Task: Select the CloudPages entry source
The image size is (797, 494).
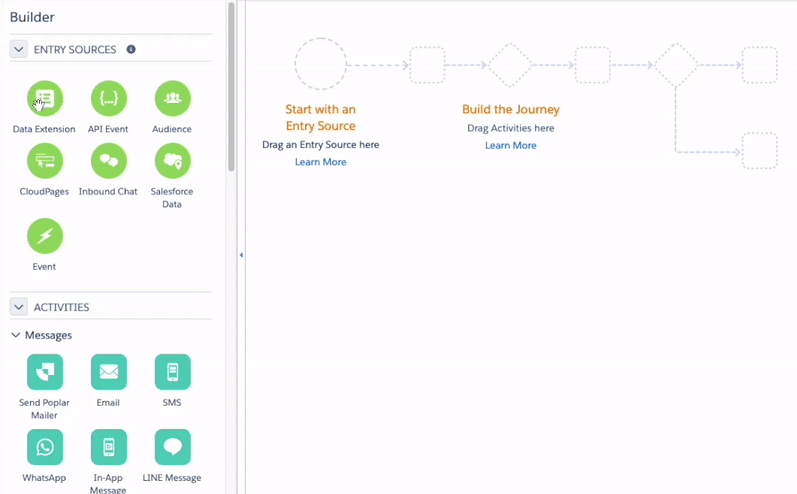Action: [x=44, y=161]
